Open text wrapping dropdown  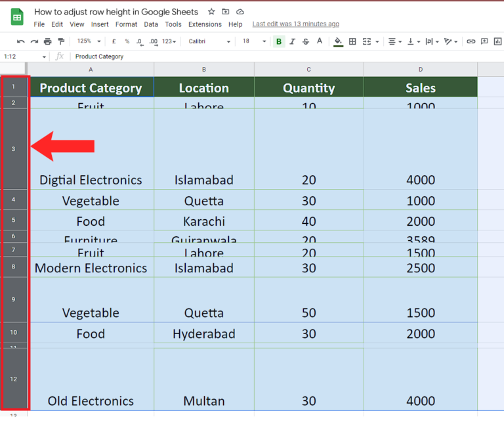(432, 41)
